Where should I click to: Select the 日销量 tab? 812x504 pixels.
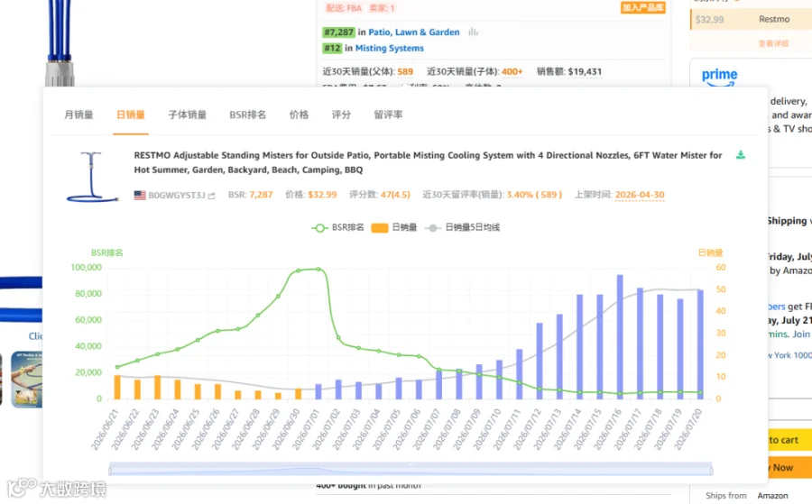[x=131, y=115]
